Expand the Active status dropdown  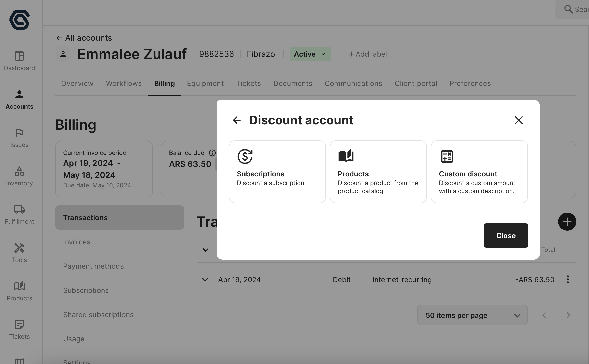(310, 54)
